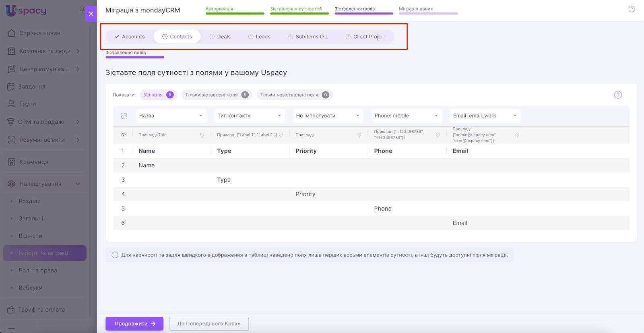Image resolution: width=644 pixels, height=333 pixels.
Task: Click the info icon next to Приклад: Title
Action: (202, 135)
